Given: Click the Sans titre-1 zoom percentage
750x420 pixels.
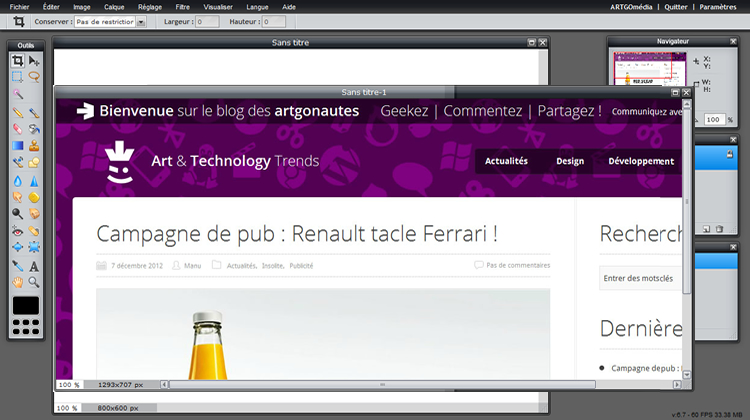Looking at the screenshot, I should click(x=68, y=385).
